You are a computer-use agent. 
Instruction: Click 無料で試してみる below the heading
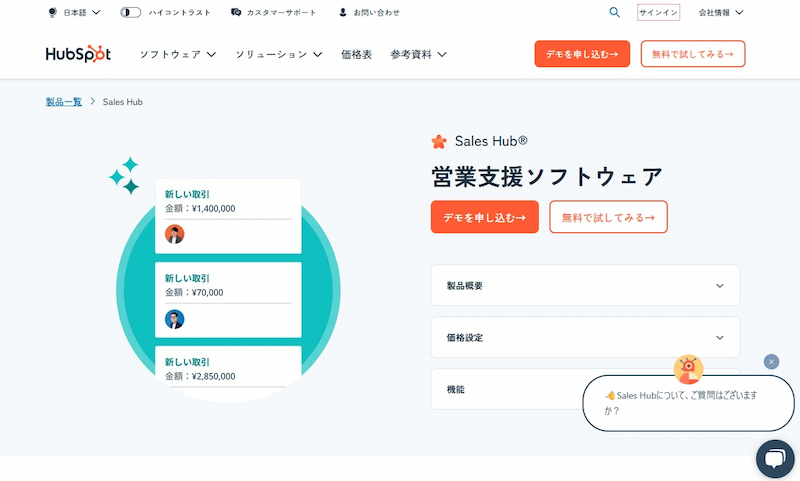pos(608,217)
